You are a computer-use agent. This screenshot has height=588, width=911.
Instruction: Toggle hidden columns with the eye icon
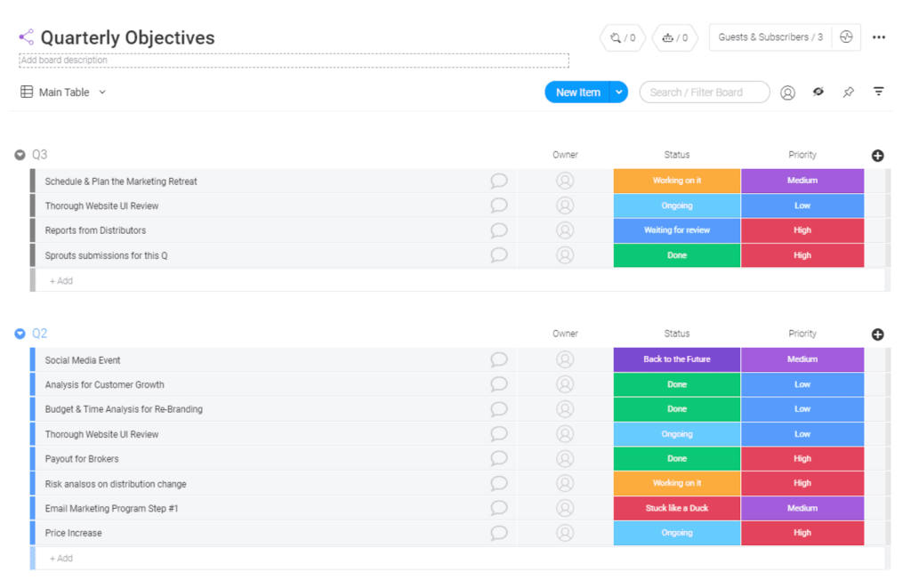click(818, 92)
